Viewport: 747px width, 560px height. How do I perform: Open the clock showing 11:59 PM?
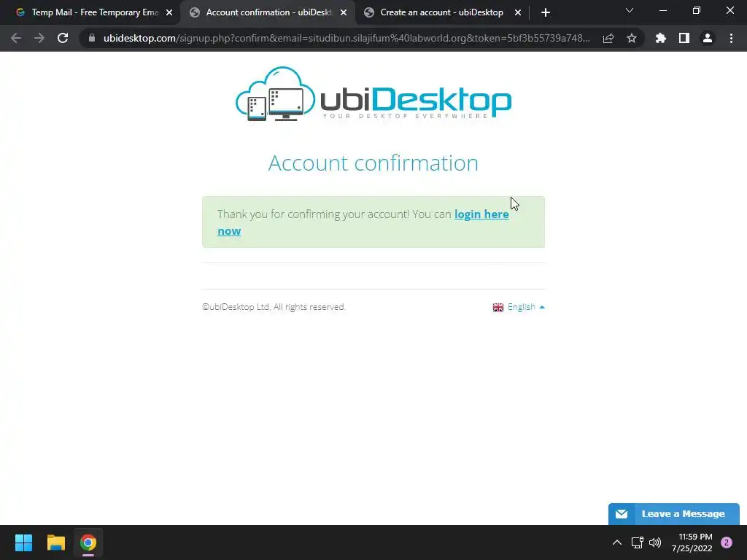click(692, 542)
